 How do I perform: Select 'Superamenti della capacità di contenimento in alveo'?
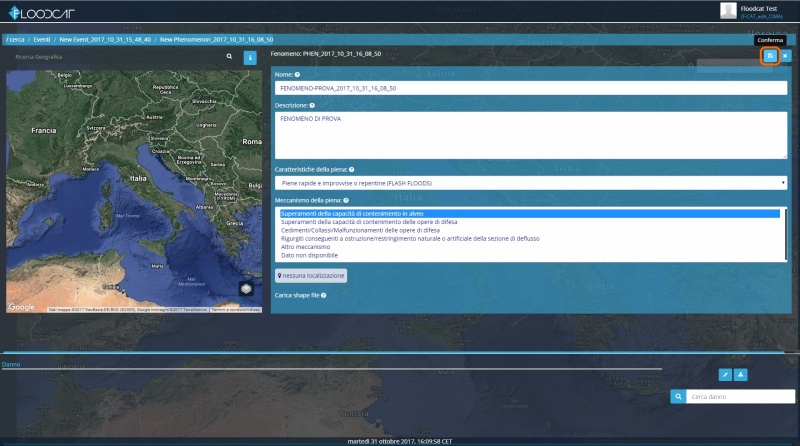point(530,214)
